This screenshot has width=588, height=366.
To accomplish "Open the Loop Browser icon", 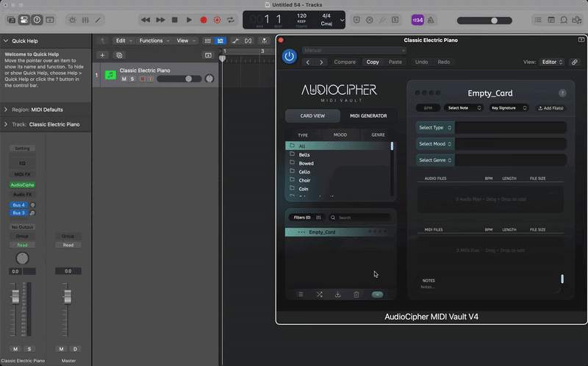I will [564, 20].
